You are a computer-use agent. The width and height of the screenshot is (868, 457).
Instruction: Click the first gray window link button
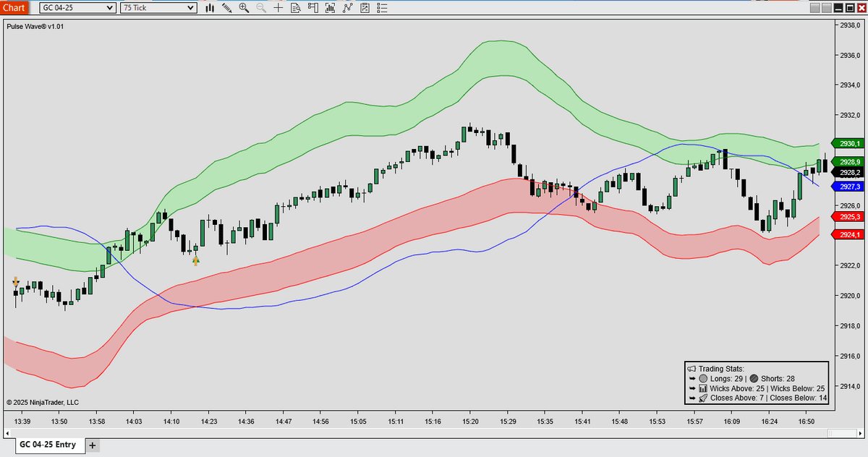(x=815, y=8)
